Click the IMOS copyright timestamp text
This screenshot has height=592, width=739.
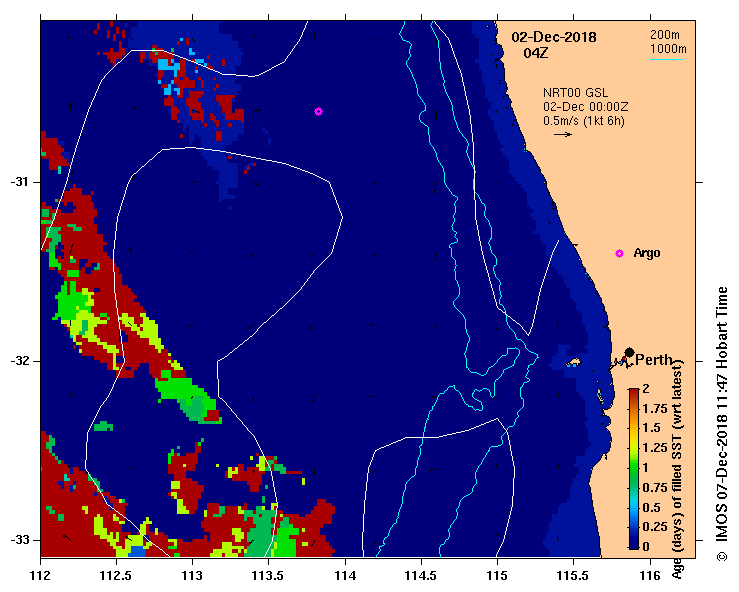[722, 423]
